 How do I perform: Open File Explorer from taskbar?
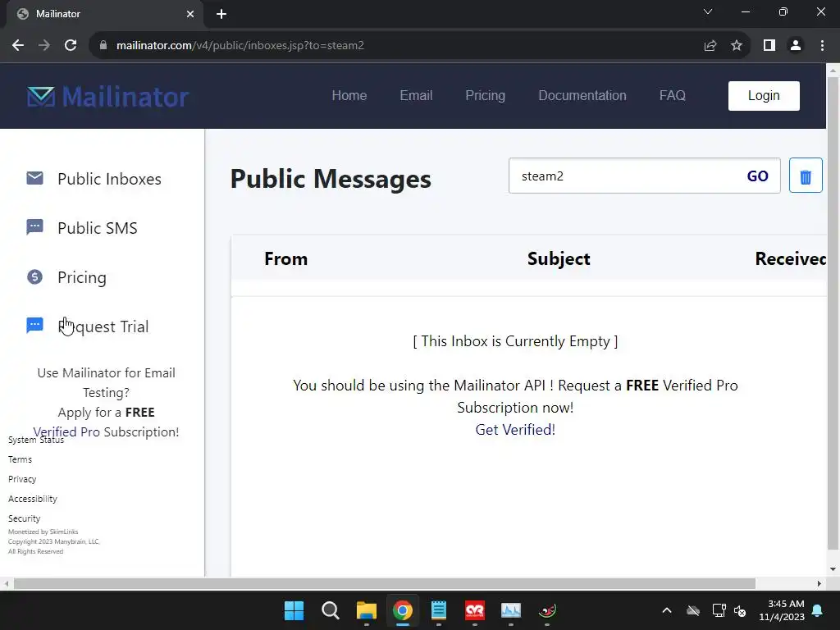point(367,610)
